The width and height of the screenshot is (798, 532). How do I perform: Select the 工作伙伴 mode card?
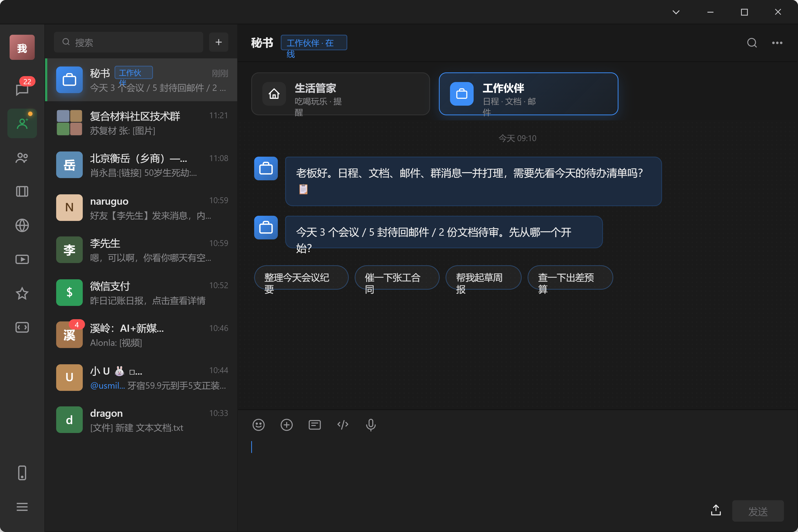[528, 94]
